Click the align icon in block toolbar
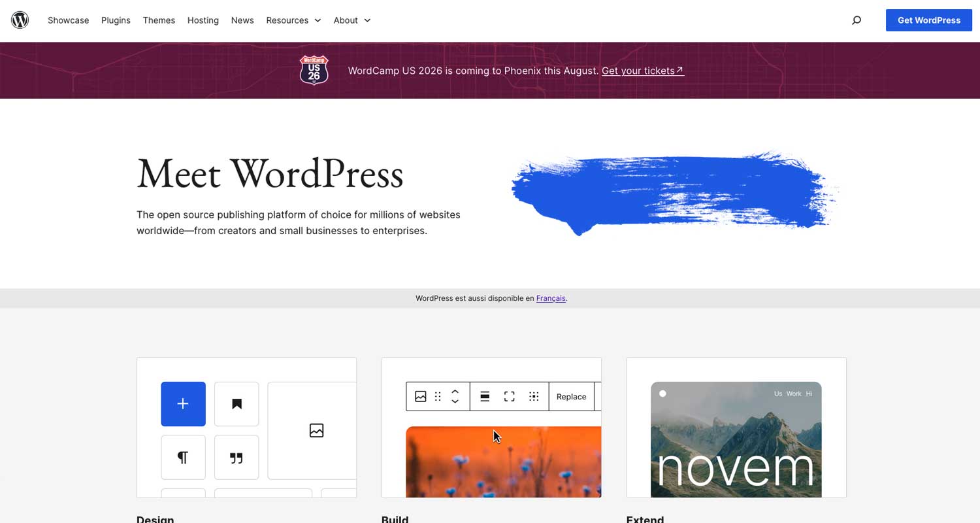This screenshot has width=980, height=523. pyautogui.click(x=485, y=397)
